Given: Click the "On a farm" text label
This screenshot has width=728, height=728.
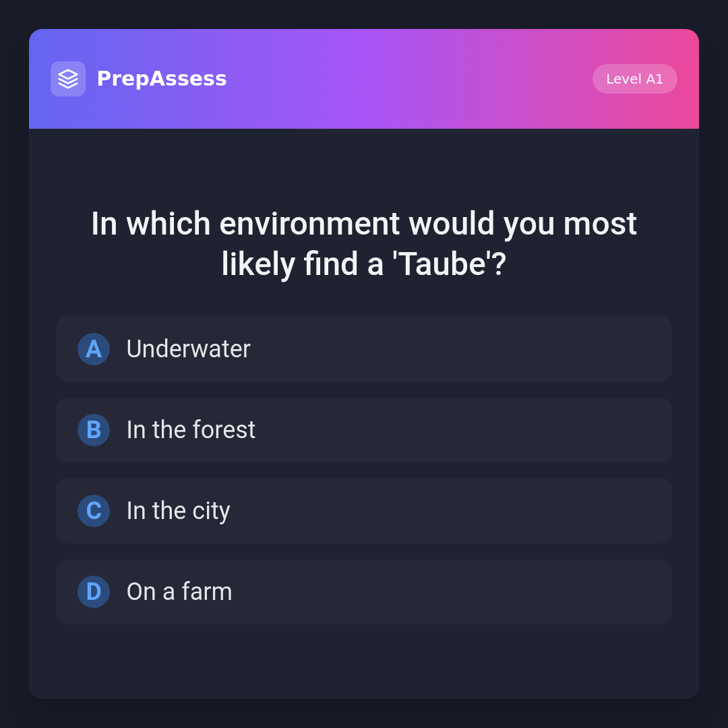Looking at the screenshot, I should (x=179, y=592).
